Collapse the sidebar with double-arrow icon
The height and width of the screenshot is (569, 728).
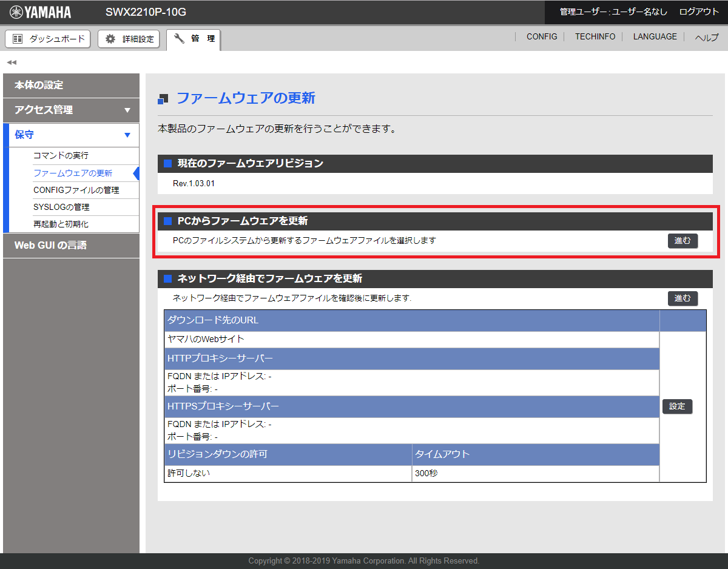click(x=12, y=62)
